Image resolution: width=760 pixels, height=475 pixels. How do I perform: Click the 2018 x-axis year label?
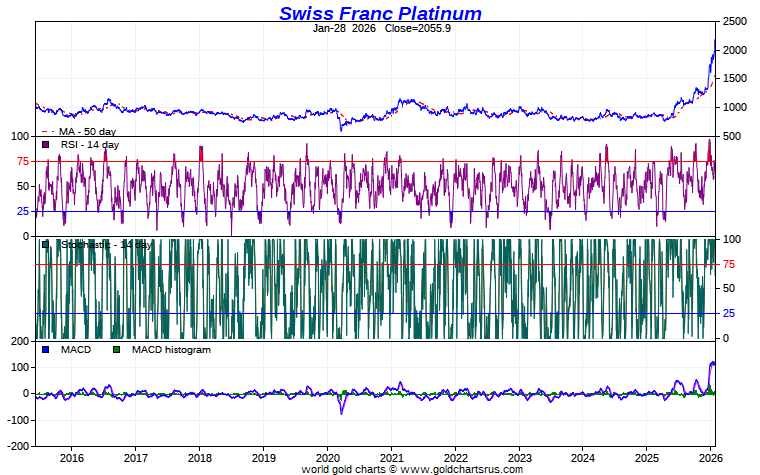point(200,458)
